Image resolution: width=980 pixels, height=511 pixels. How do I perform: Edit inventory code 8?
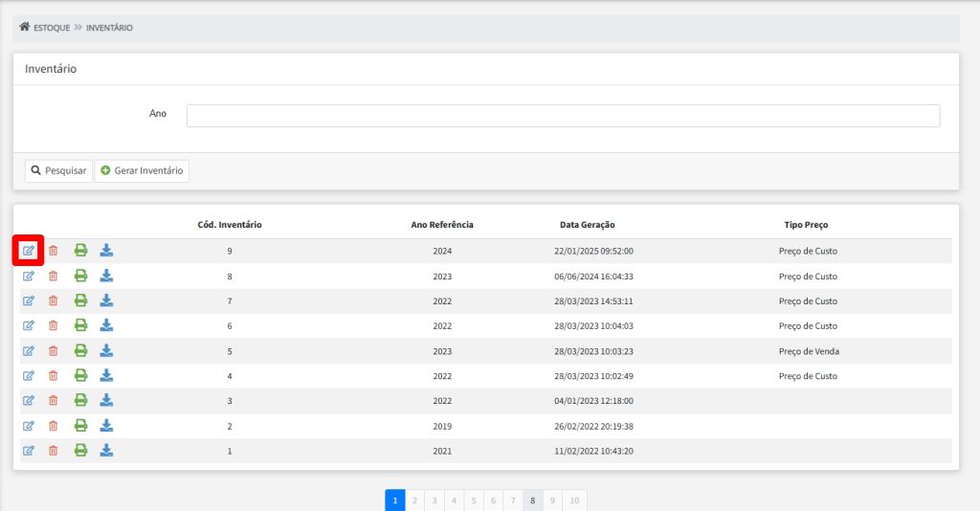tap(29, 276)
